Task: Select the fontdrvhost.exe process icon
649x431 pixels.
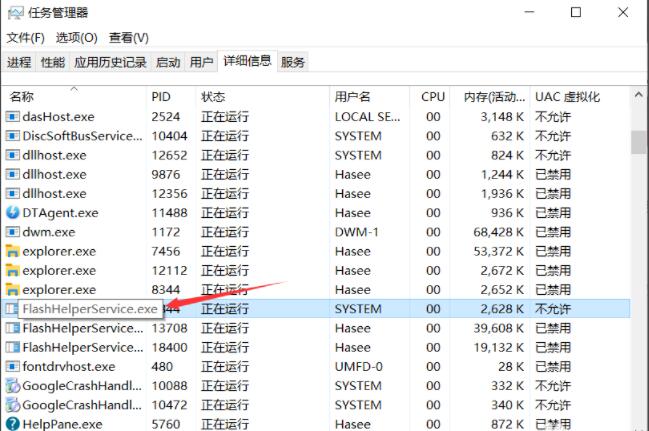Action: [x=13, y=366]
